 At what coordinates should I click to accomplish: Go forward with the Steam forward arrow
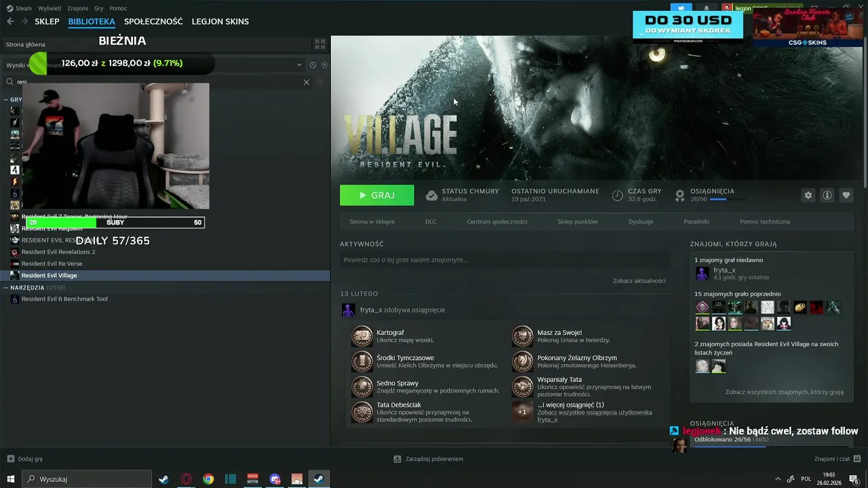coord(24,22)
